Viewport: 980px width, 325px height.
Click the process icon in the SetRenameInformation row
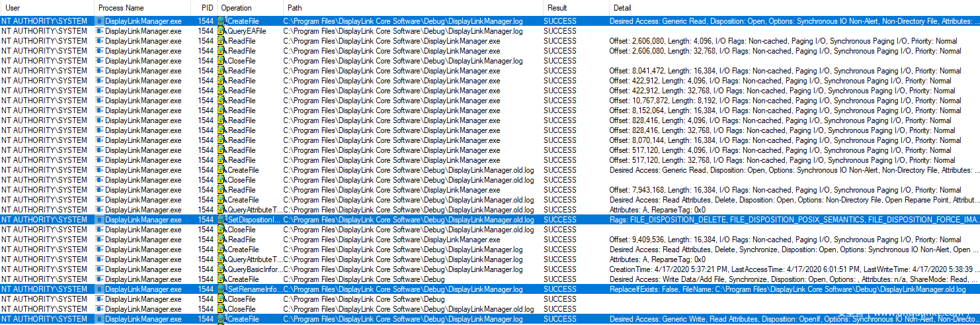pyautogui.click(x=100, y=289)
